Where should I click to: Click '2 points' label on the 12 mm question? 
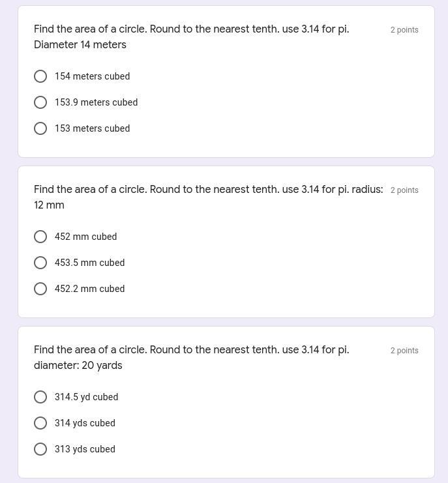coord(404,190)
